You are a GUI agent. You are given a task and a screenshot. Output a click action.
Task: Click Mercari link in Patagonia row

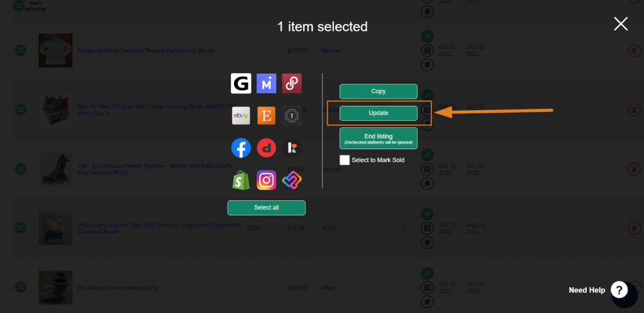click(331, 50)
